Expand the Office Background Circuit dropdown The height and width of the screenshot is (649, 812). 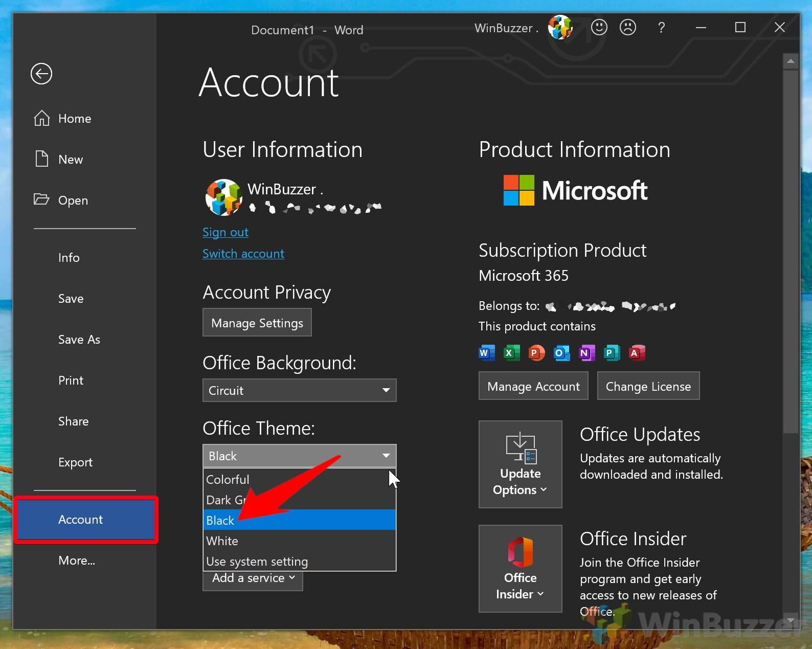click(300, 390)
